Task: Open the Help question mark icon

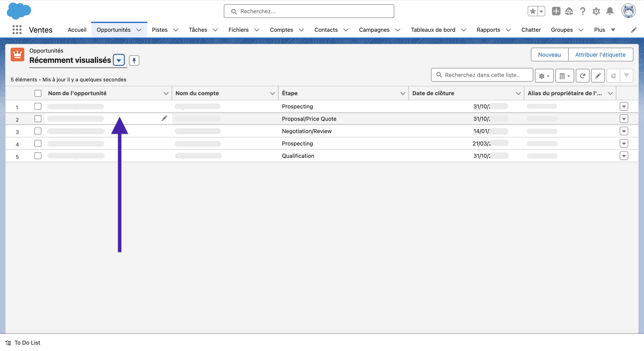Action: coord(582,11)
